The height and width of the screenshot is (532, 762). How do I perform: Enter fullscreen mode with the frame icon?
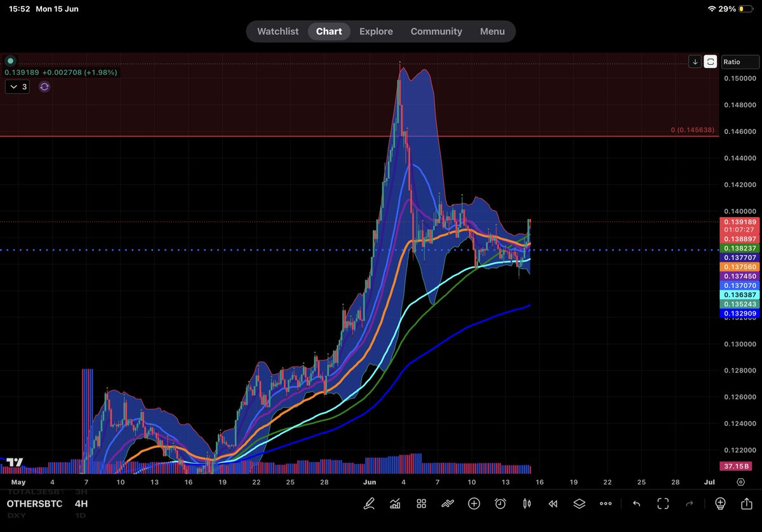[663, 503]
